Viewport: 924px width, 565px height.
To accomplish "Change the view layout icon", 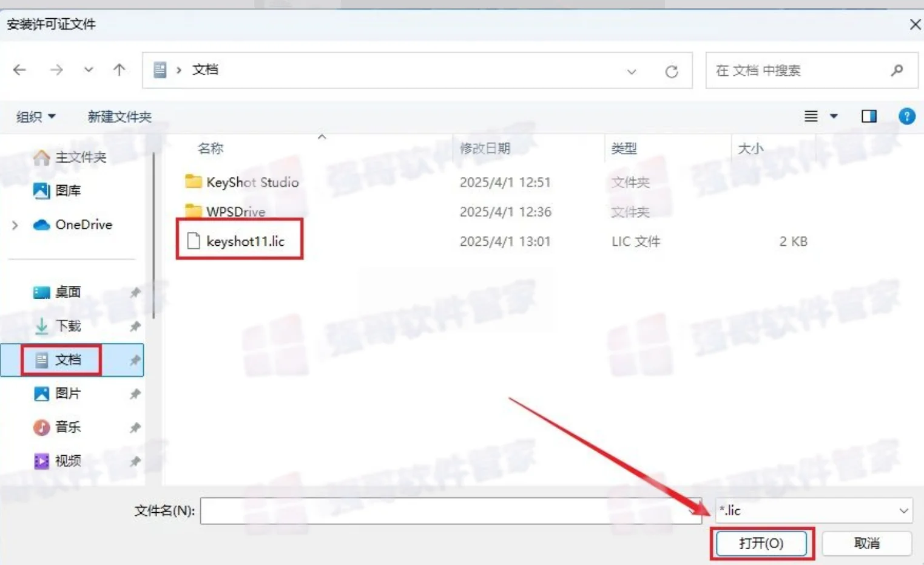I will tap(811, 116).
